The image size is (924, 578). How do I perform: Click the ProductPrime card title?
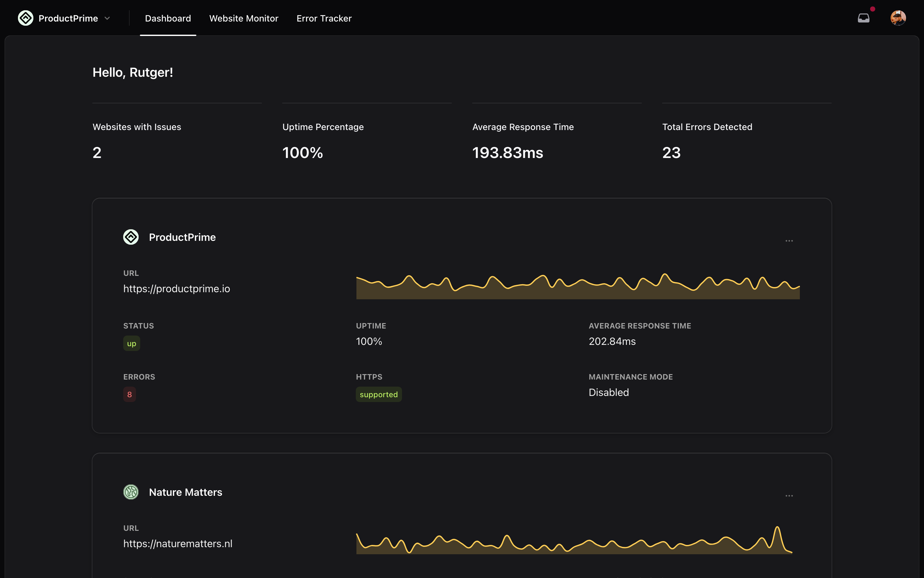pos(182,237)
